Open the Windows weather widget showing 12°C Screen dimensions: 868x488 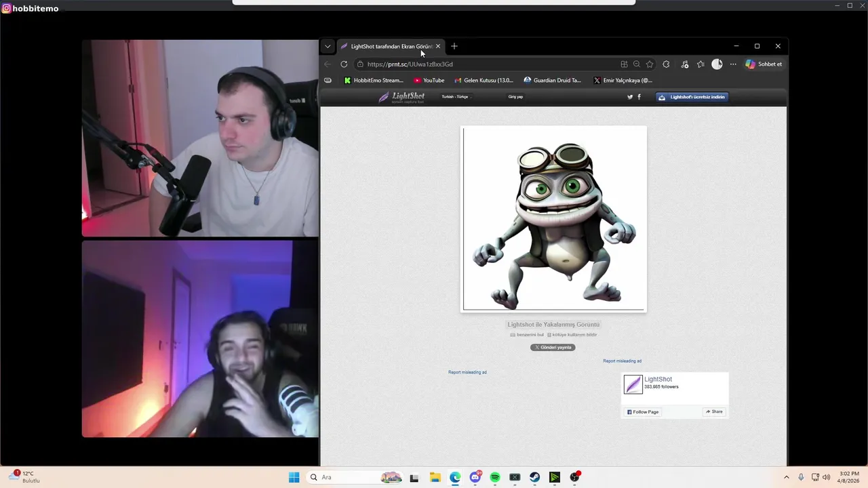click(x=24, y=476)
